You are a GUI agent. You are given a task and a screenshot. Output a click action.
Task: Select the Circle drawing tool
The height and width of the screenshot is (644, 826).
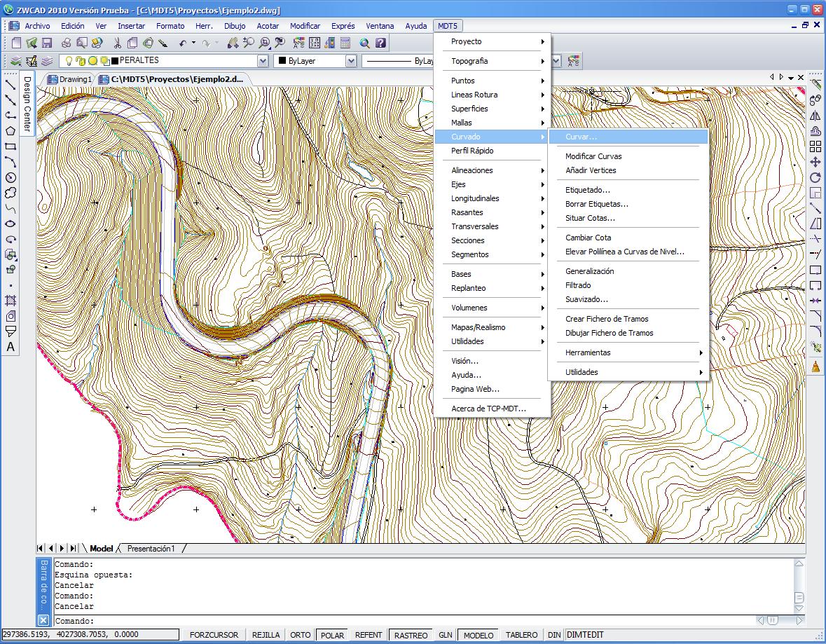(10, 177)
